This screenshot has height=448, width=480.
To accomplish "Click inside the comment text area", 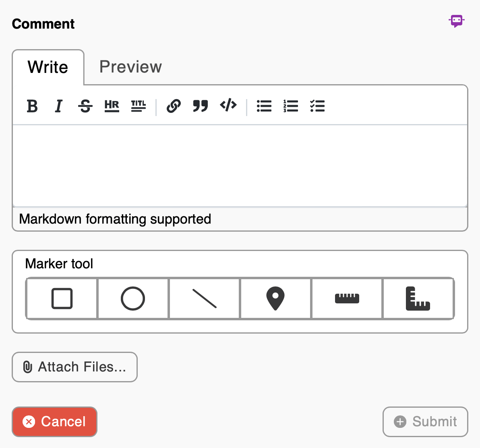I will tap(240, 165).
